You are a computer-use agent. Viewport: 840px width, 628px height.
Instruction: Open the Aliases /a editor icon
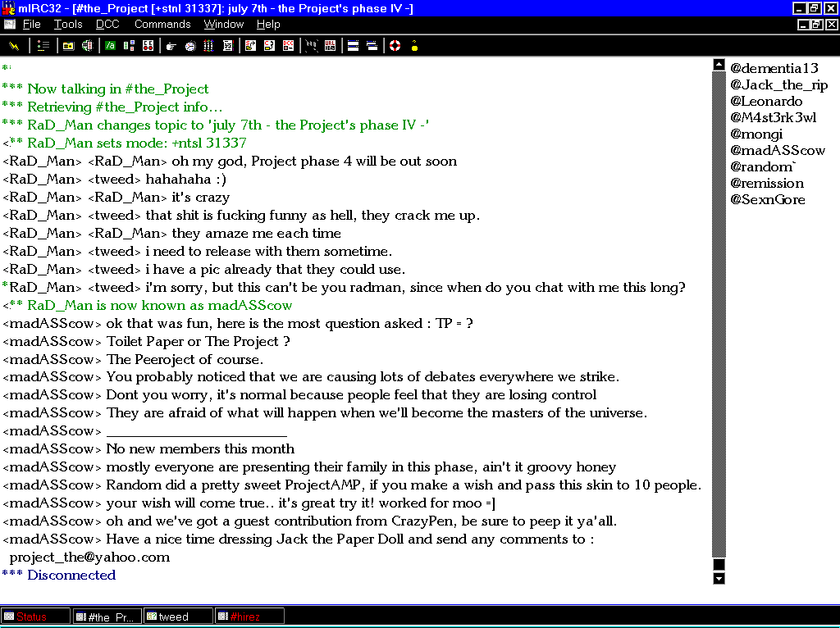coord(110,46)
